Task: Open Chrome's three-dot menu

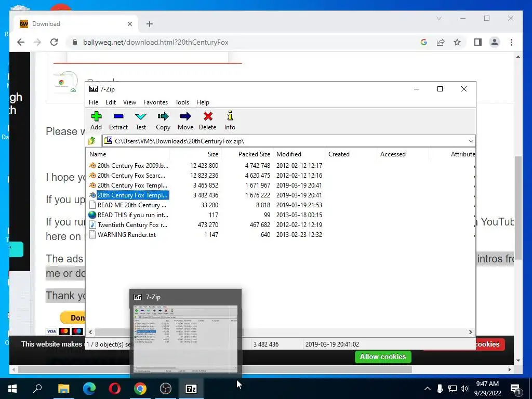Action: [511, 42]
